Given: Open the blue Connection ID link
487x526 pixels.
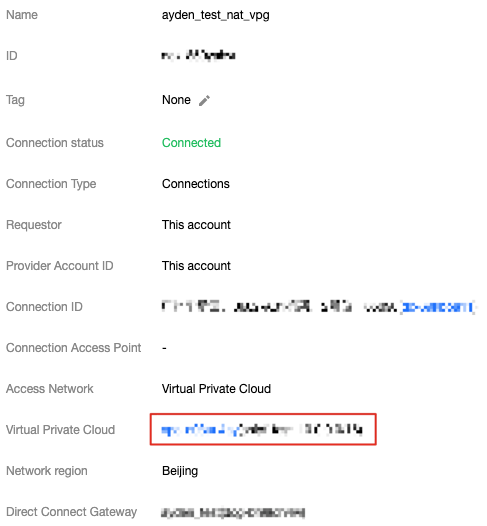Looking at the screenshot, I should 438,307.
